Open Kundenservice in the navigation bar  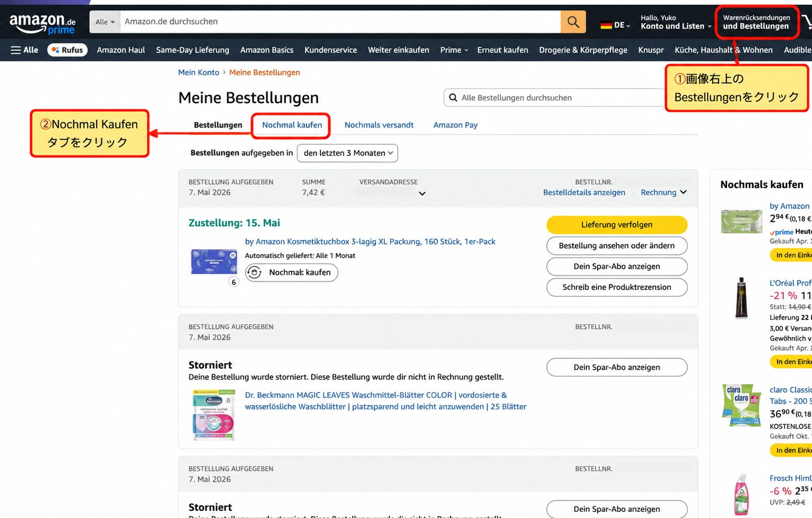pos(330,50)
